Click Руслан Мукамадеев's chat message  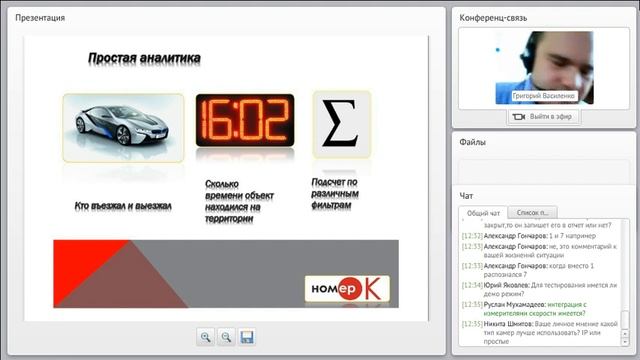click(524, 309)
